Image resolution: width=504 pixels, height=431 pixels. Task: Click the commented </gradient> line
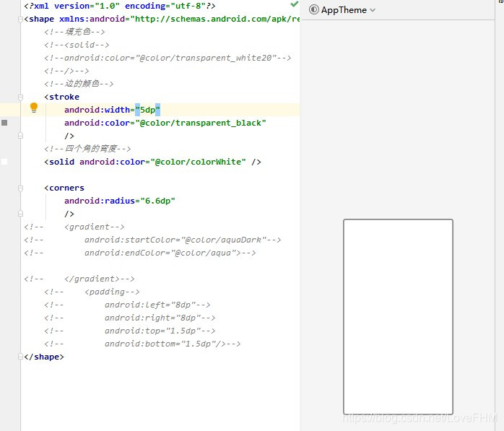click(79, 279)
